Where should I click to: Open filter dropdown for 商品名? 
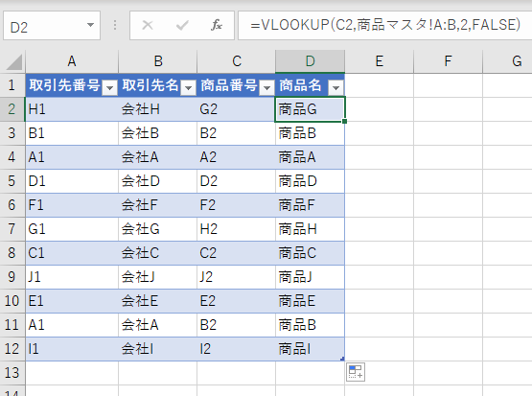[335, 88]
